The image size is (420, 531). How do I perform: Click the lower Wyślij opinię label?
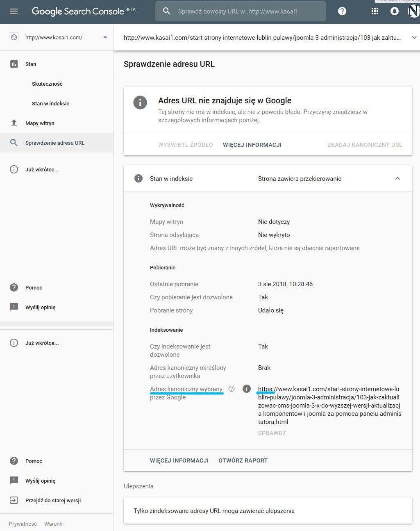tap(40, 481)
